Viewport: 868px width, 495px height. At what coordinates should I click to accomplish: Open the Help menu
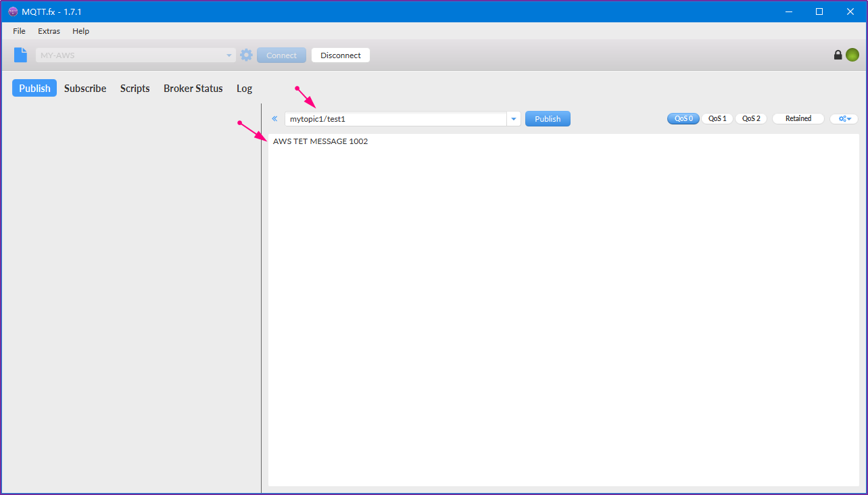(x=80, y=31)
